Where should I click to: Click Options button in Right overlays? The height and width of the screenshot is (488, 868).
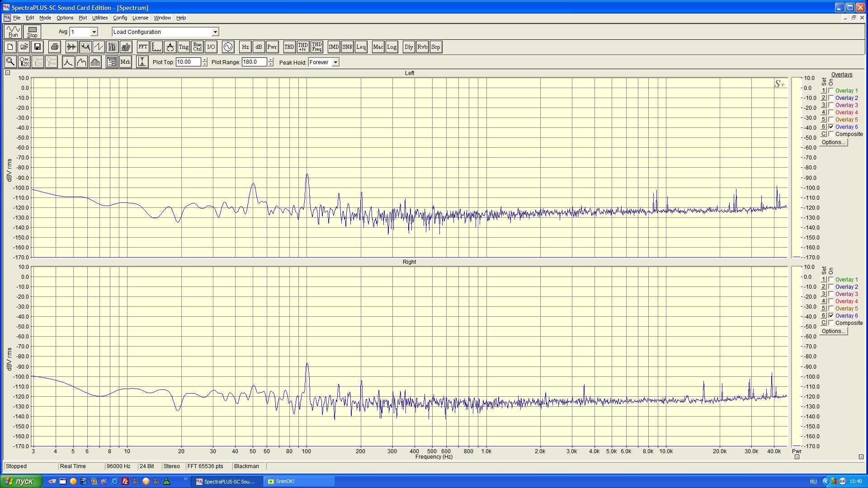point(833,331)
